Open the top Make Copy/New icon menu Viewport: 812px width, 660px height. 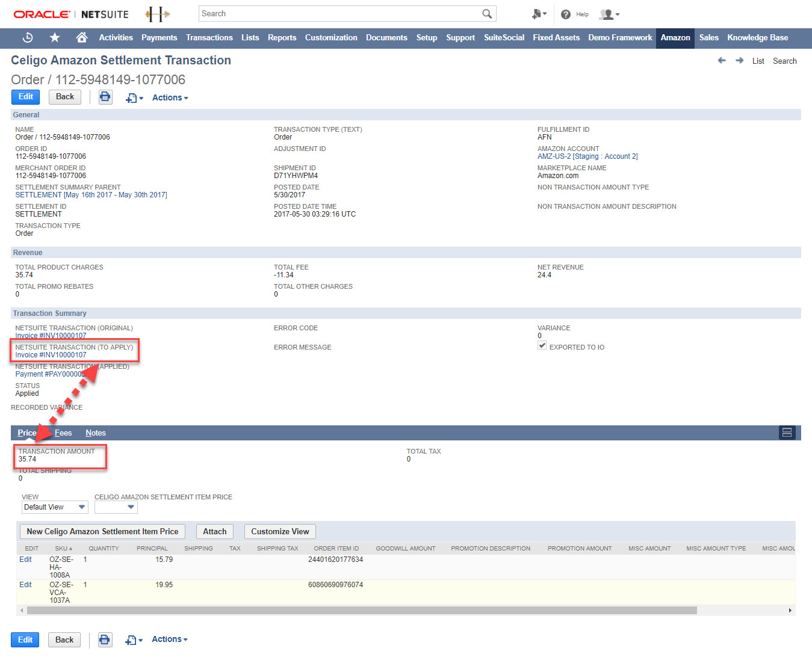pos(134,97)
